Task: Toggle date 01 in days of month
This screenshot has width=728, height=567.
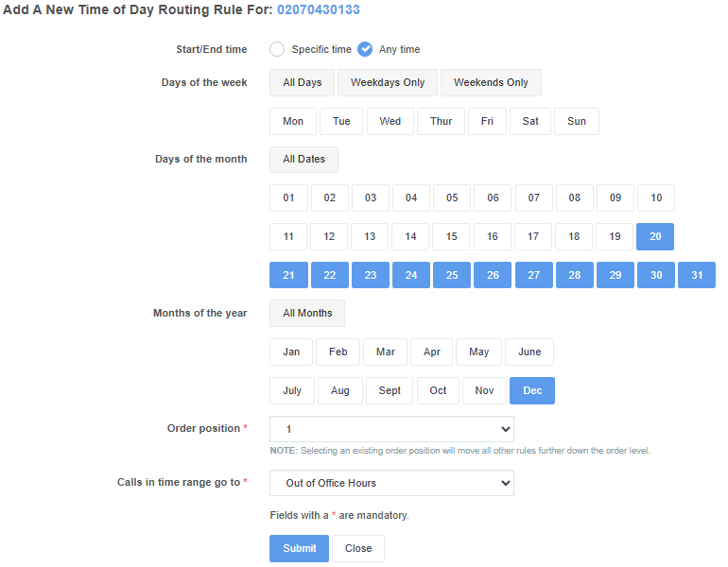Action: 288,198
